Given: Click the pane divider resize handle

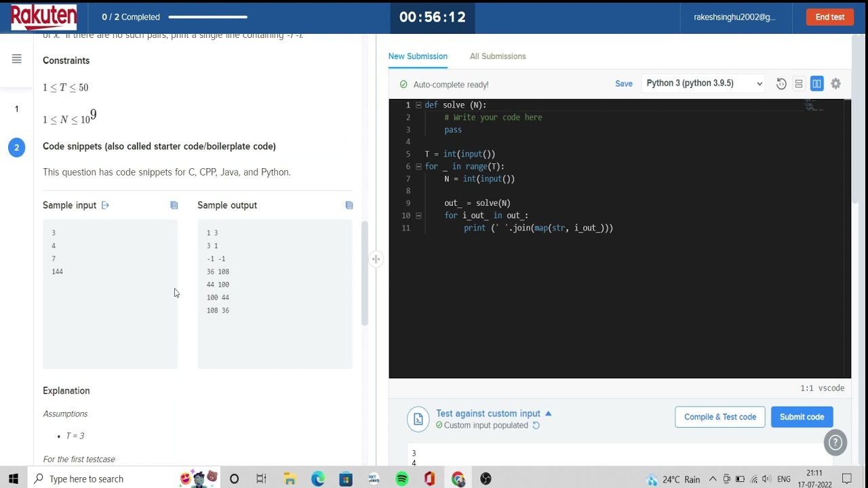Looking at the screenshot, I should 376,259.
